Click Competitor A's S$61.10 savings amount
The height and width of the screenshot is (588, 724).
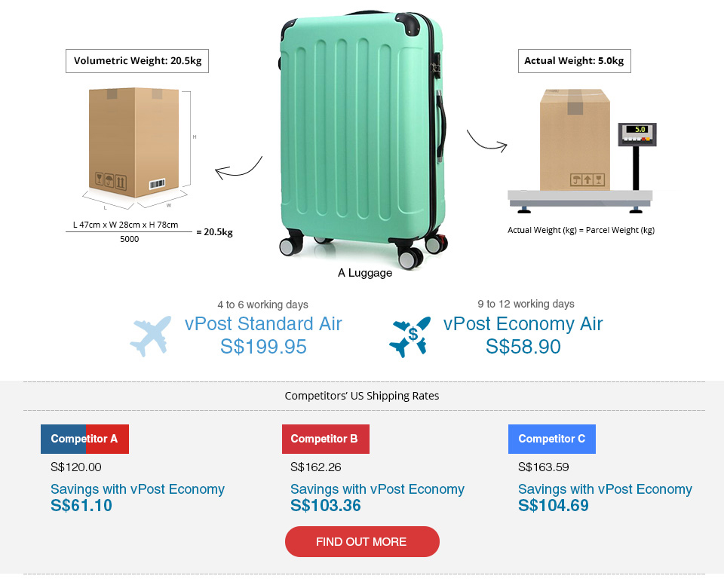click(81, 506)
